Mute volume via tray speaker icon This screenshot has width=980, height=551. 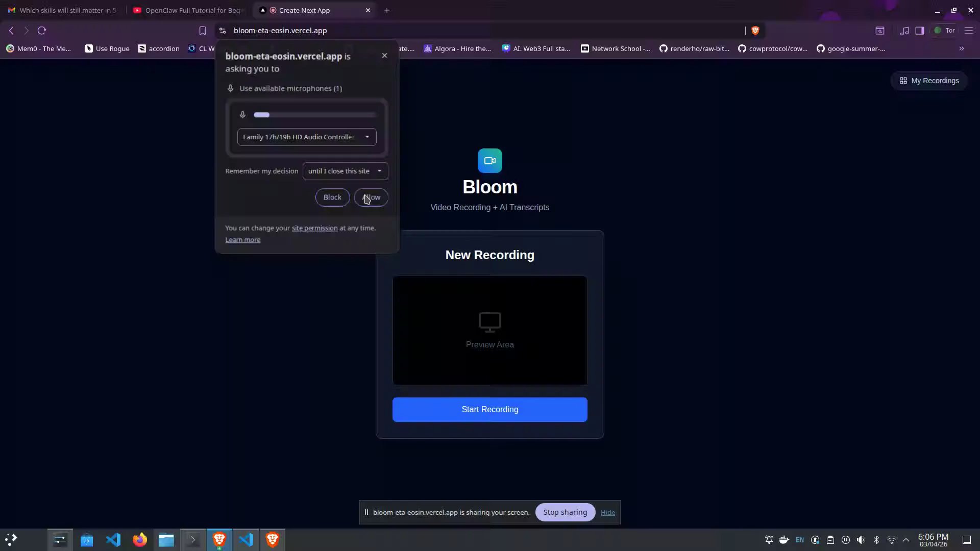(861, 540)
